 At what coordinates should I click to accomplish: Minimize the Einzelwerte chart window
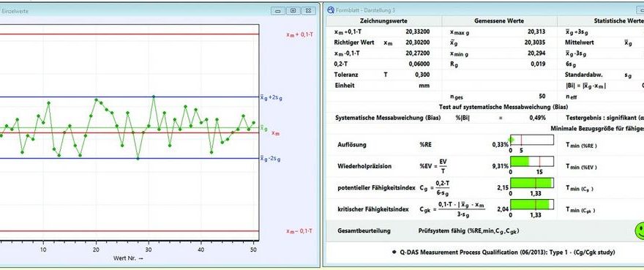[278, 11]
